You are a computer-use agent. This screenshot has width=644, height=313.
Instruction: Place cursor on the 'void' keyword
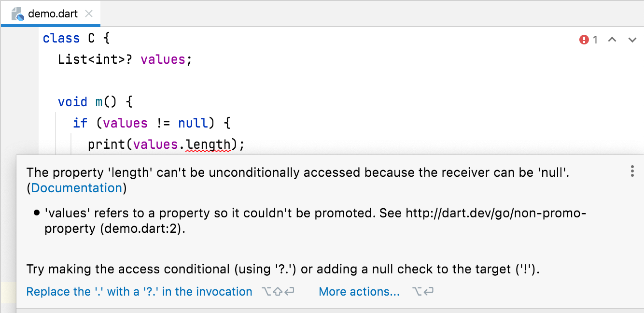[72, 102]
